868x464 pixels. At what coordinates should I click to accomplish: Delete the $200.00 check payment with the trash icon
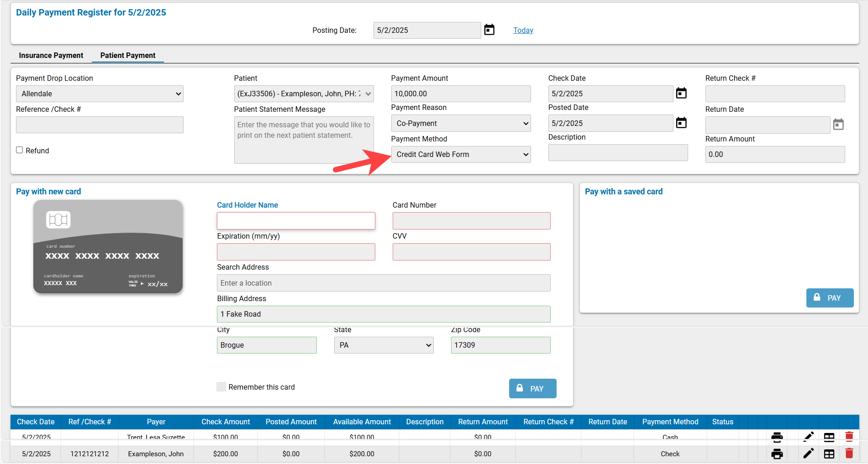849,454
